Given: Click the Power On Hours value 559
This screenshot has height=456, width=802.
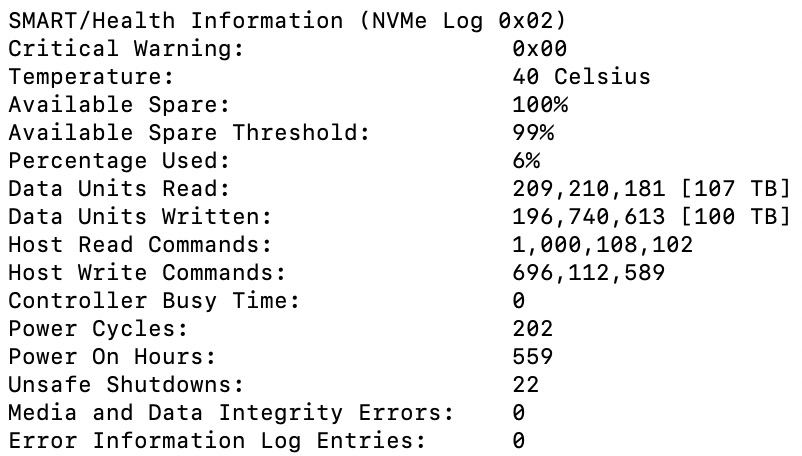Looking at the screenshot, I should click(532, 356).
